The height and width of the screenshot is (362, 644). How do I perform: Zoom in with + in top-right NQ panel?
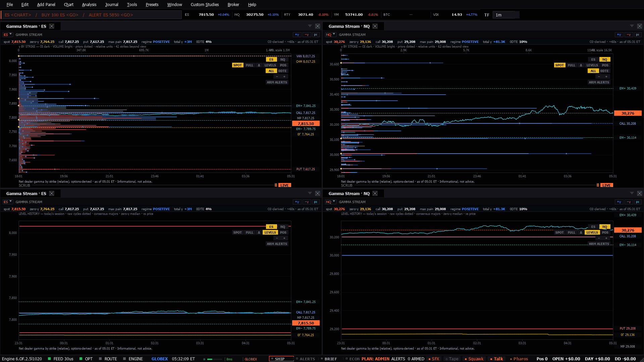(x=606, y=77)
